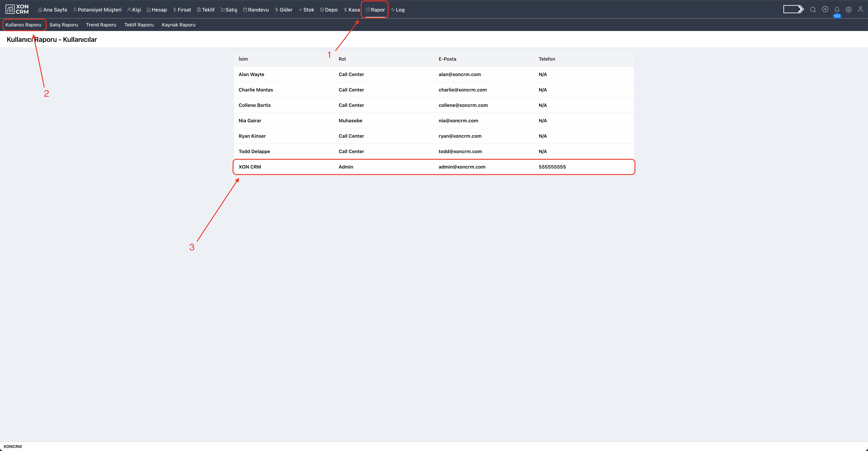Switch to Teklif Raporu tab

(x=139, y=25)
